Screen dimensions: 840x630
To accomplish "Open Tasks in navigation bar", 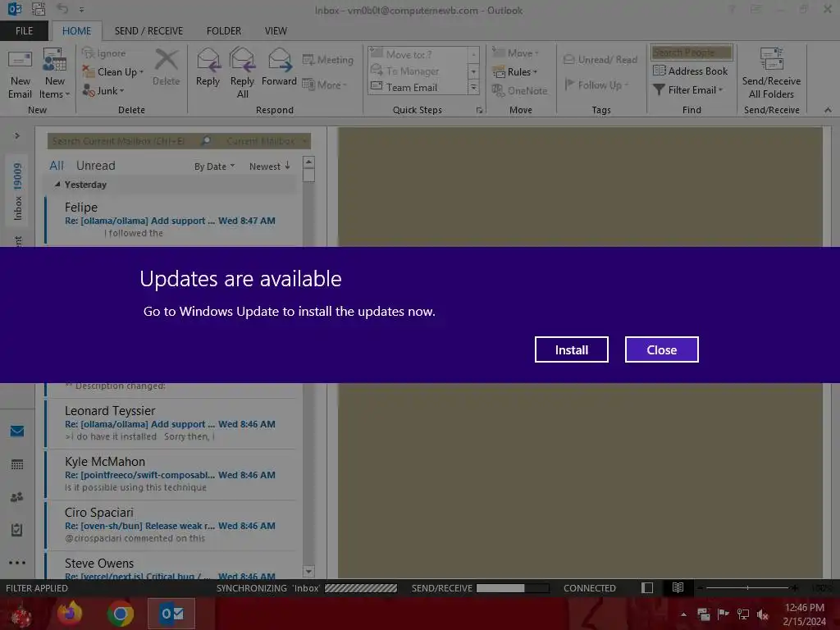I will pyautogui.click(x=17, y=530).
